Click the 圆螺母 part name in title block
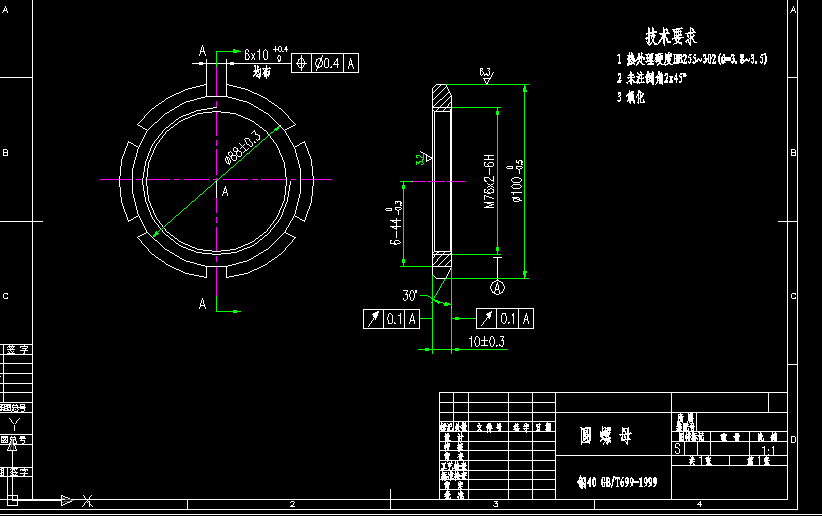The width and height of the screenshot is (822, 516). click(x=608, y=436)
